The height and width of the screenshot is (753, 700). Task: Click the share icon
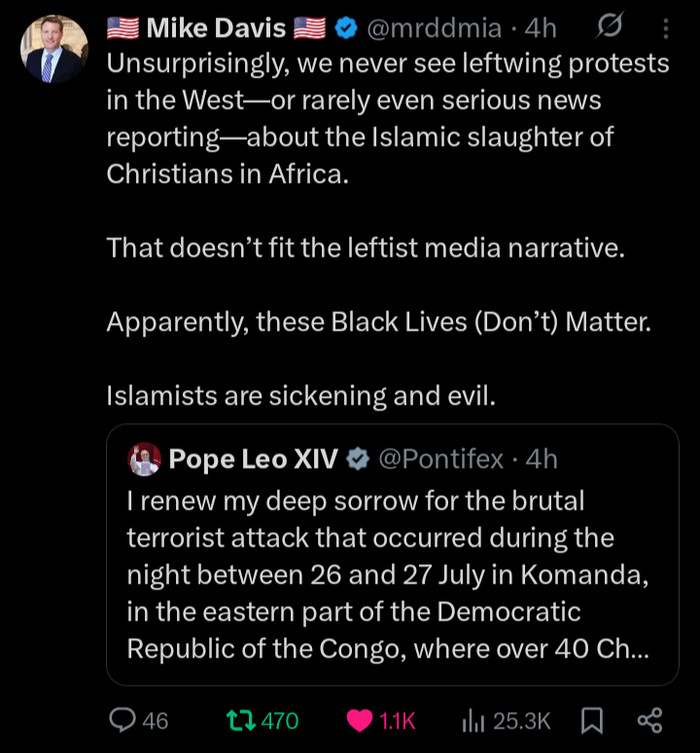[x=648, y=720]
